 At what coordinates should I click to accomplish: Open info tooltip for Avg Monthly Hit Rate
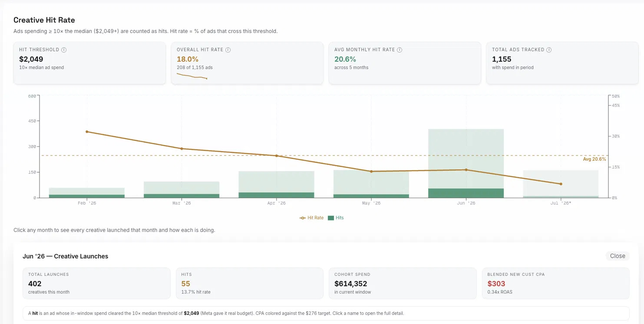400,50
